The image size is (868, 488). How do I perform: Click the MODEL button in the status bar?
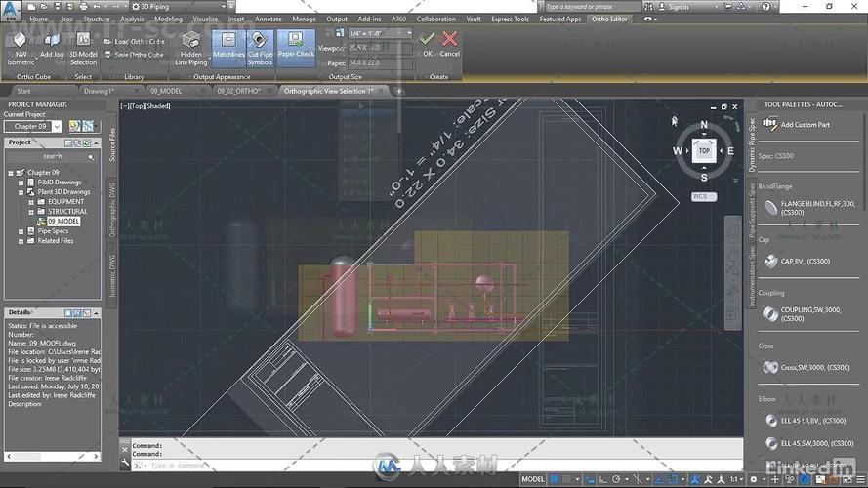pyautogui.click(x=532, y=479)
